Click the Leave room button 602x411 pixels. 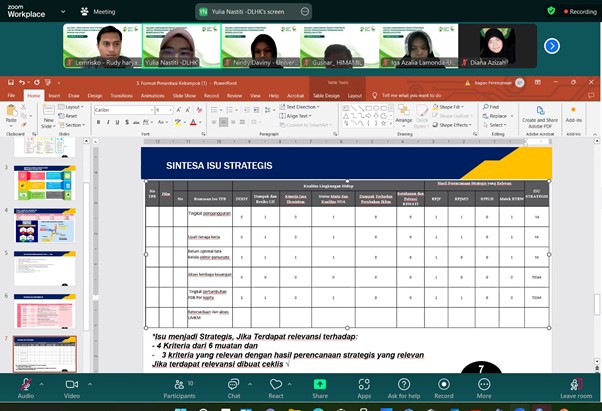[576, 383]
